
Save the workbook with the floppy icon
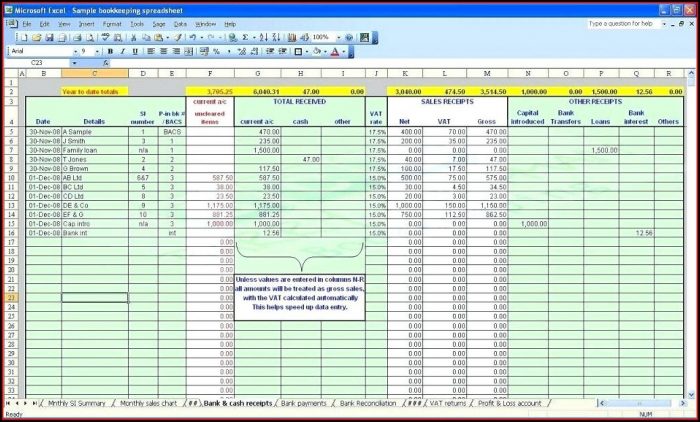tap(50, 38)
